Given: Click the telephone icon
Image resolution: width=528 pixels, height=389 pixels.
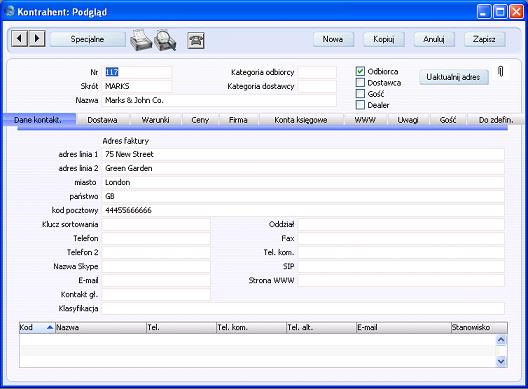Looking at the screenshot, I should pos(196,41).
